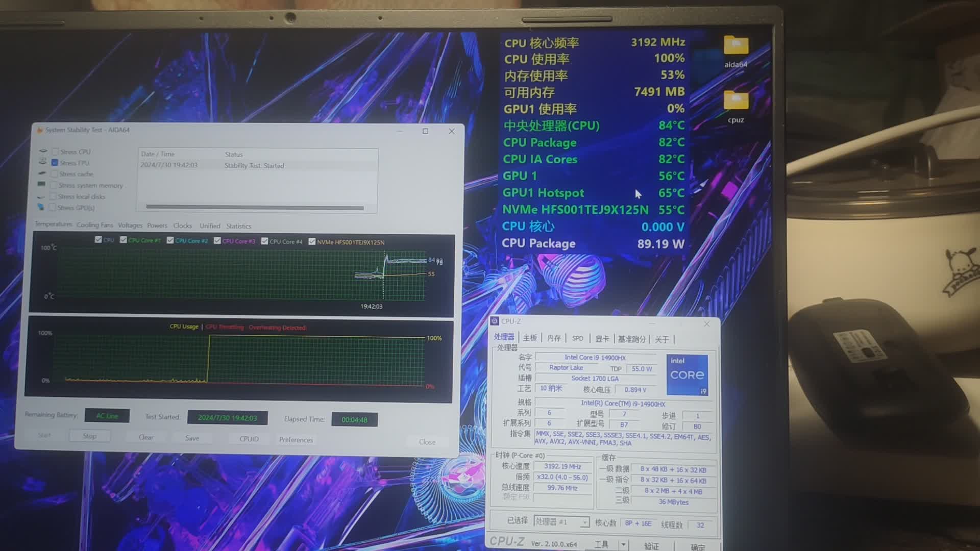Expand the CPU-Z tools dropdown arrow
980x551 pixels.
(x=623, y=544)
